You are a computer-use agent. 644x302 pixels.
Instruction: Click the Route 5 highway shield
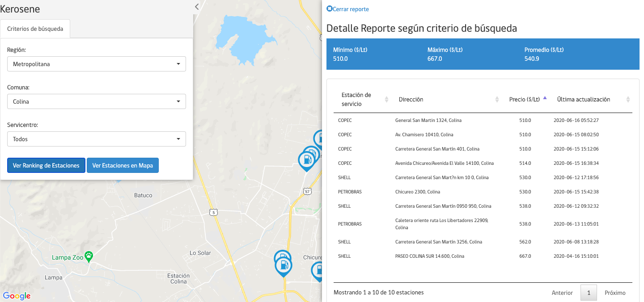point(215,212)
